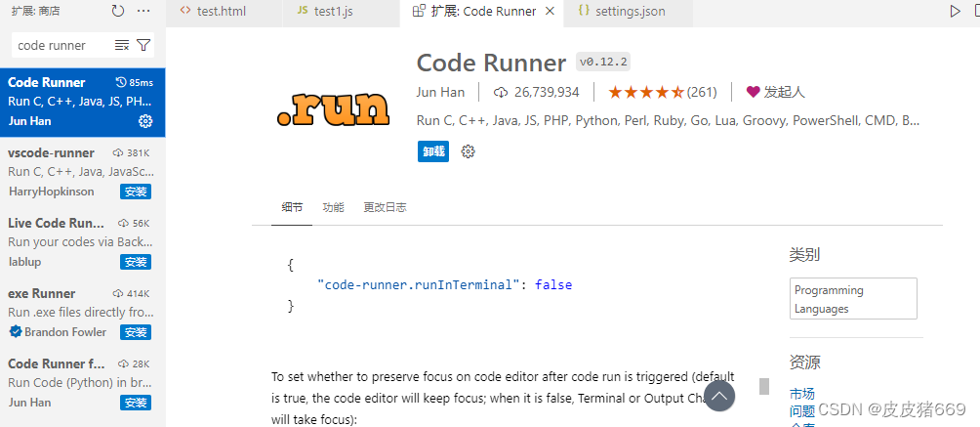Open the 功能 features tab
Image resolution: width=980 pixels, height=427 pixels.
tap(333, 207)
